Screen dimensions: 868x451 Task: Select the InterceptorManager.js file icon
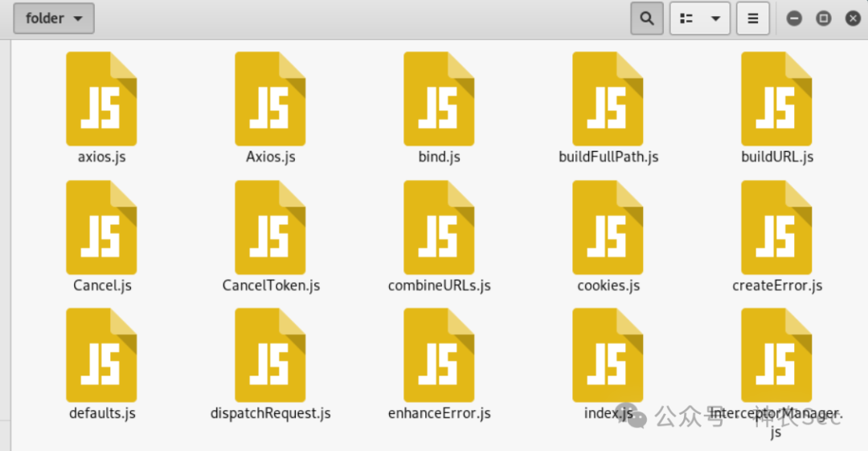coord(776,355)
